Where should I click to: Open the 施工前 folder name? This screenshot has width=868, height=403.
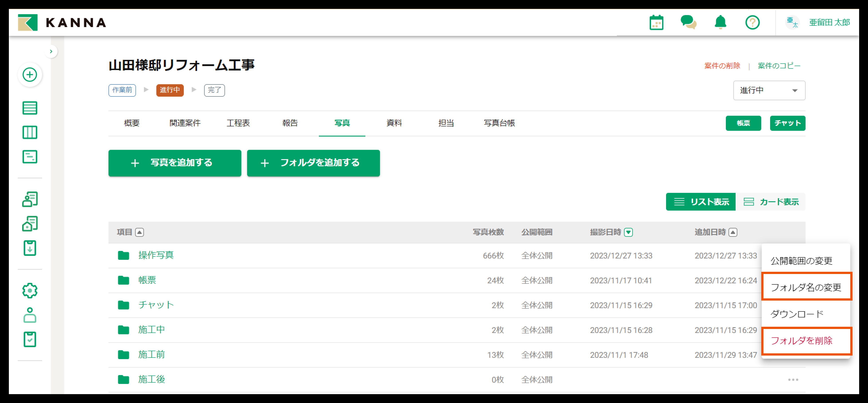(152, 354)
